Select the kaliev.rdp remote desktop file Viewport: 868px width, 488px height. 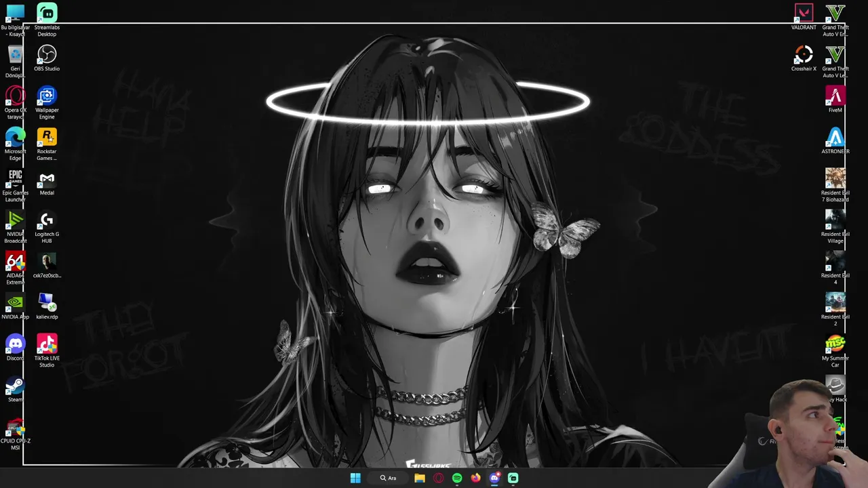[x=47, y=302]
